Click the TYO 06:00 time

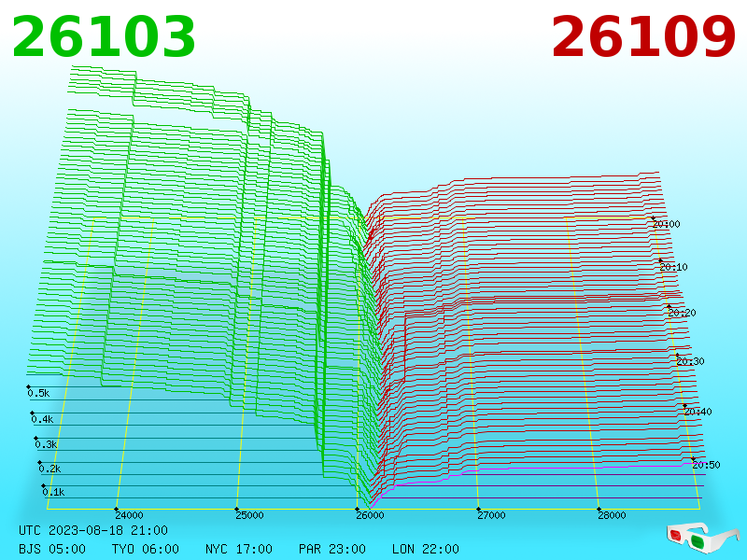click(x=146, y=549)
